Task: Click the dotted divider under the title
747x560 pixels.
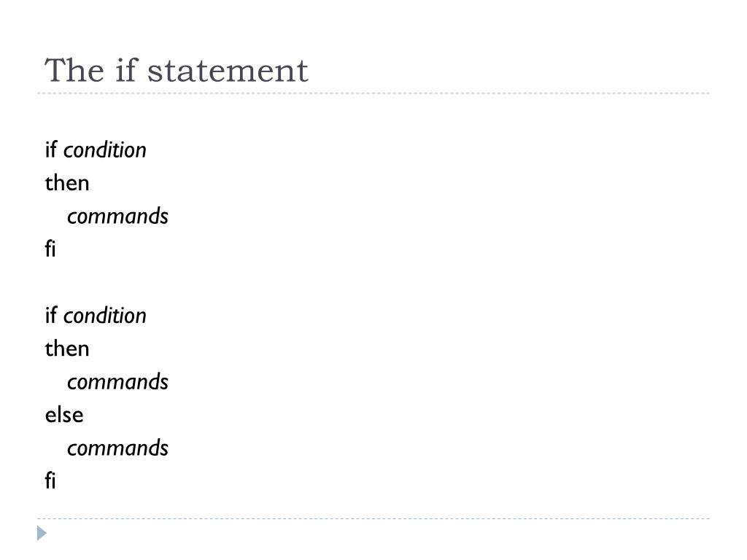Action: click(373, 93)
